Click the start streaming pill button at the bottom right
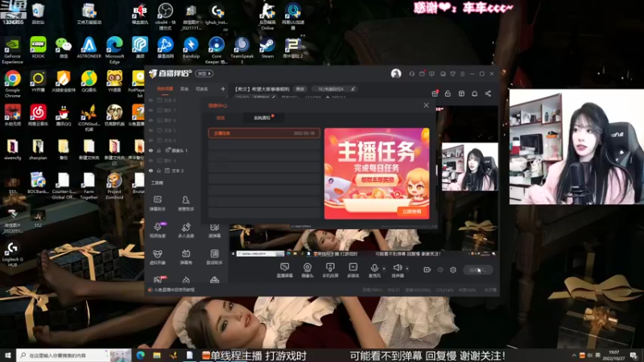 click(x=477, y=269)
